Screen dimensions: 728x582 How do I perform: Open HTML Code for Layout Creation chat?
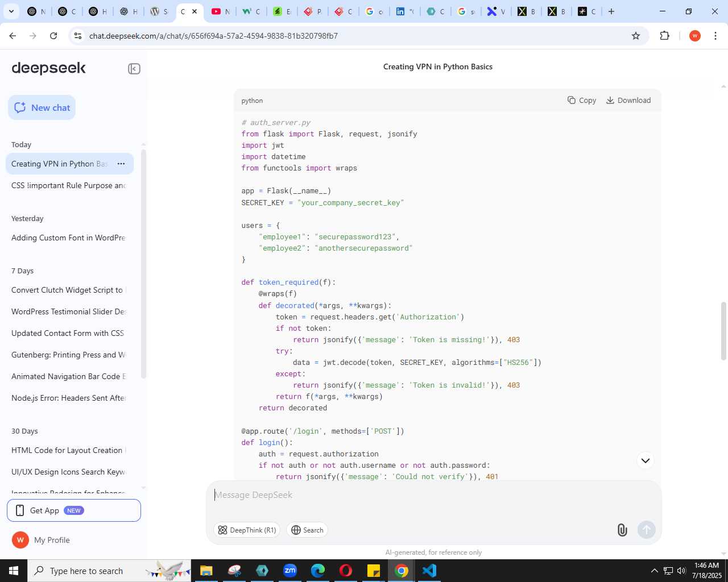pyautogui.click(x=69, y=450)
